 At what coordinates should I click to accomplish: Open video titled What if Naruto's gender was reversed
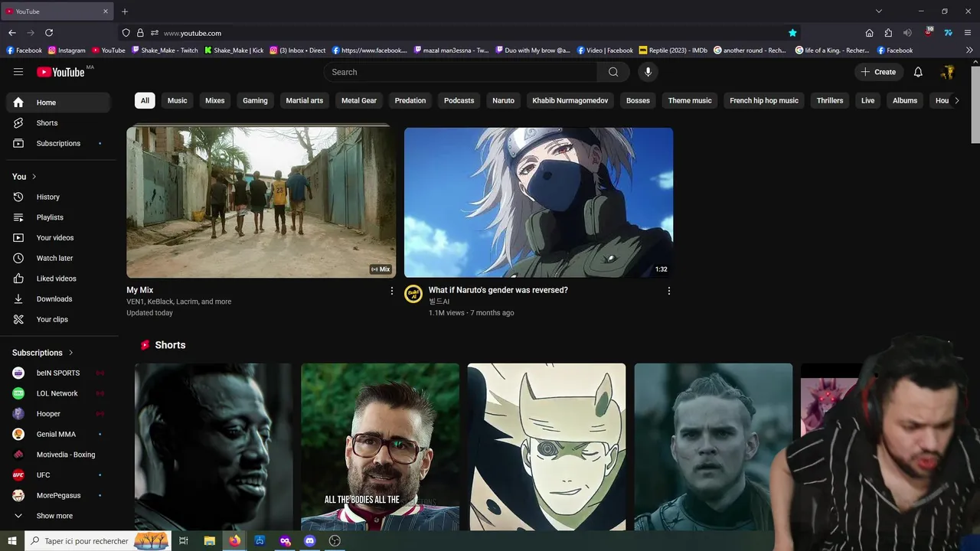click(x=498, y=290)
